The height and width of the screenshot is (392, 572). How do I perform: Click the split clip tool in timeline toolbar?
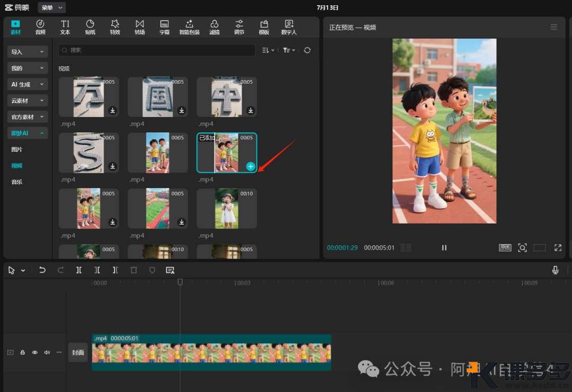point(79,270)
